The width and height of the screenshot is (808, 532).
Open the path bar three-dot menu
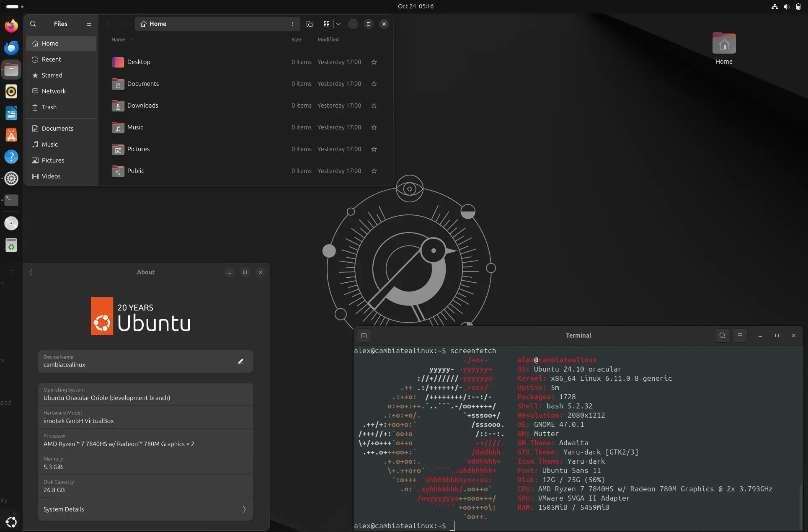[x=292, y=24]
